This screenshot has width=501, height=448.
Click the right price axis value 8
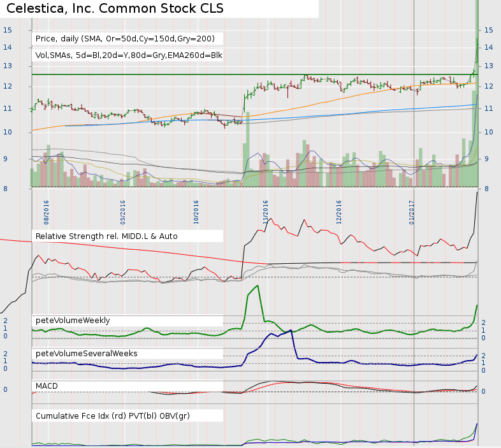point(486,189)
